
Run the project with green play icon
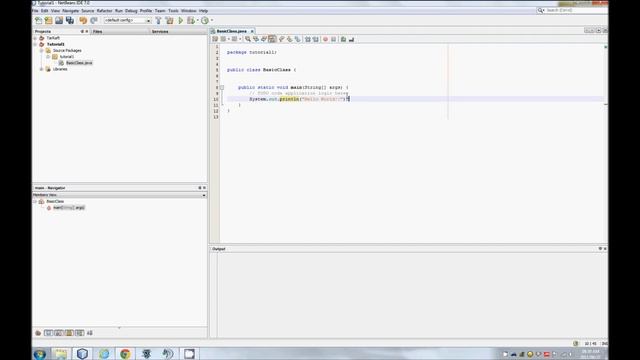pos(180,20)
